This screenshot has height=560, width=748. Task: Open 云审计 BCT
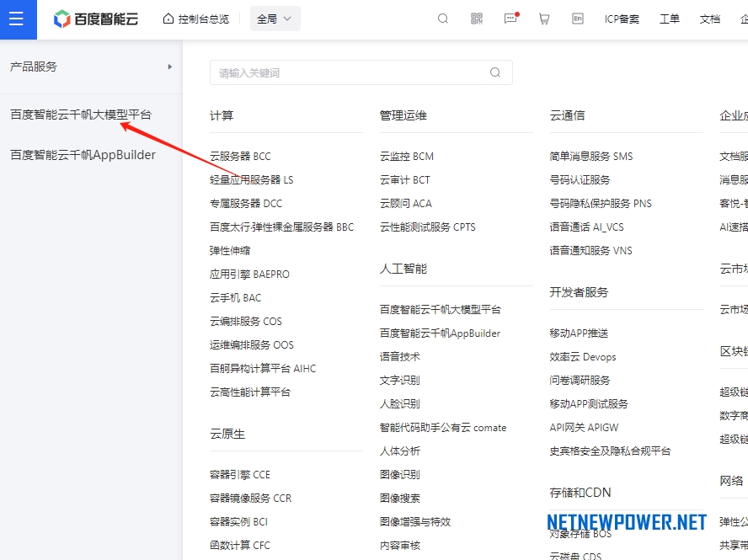tap(405, 180)
